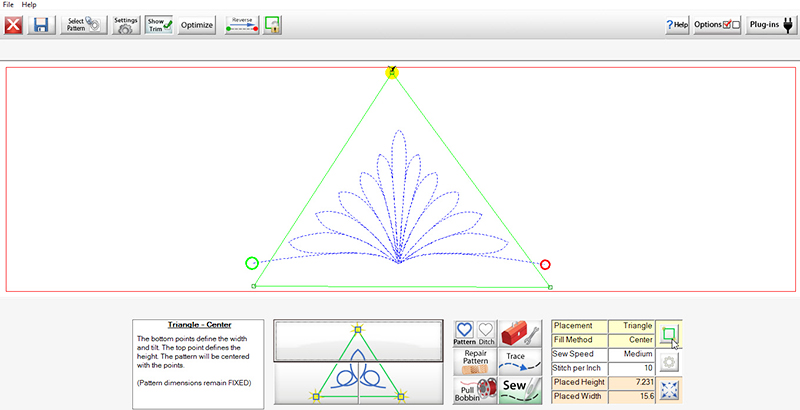This screenshot has height=410, width=800.
Task: Save using the floppy disk icon
Action: tap(42, 24)
